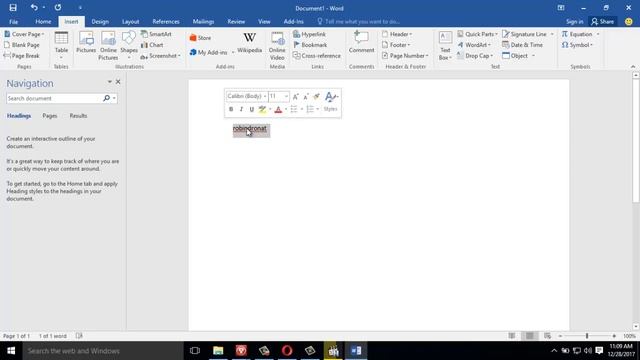Image resolution: width=640 pixels, height=360 pixels.
Task: Search using magnifier in Navigation pane
Action: coord(107,98)
